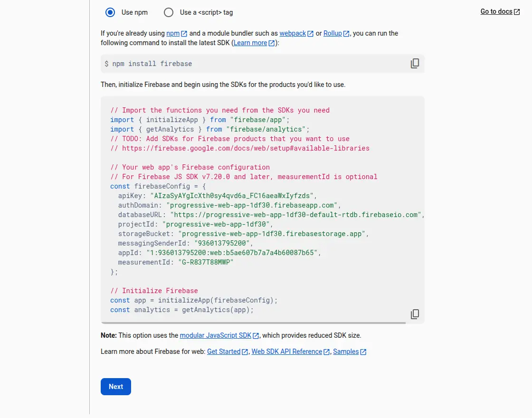Click the appId value in the config
This screenshot has width=532, height=418.
(x=232, y=253)
